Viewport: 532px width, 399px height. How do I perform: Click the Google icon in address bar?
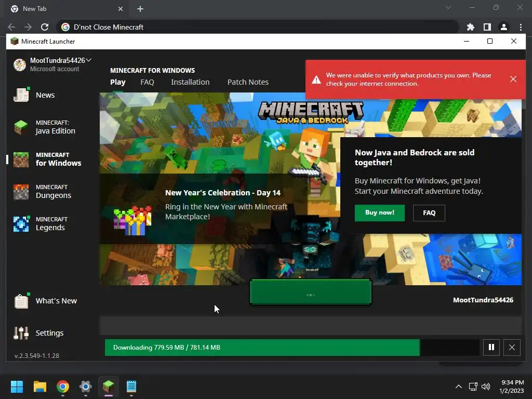65,27
